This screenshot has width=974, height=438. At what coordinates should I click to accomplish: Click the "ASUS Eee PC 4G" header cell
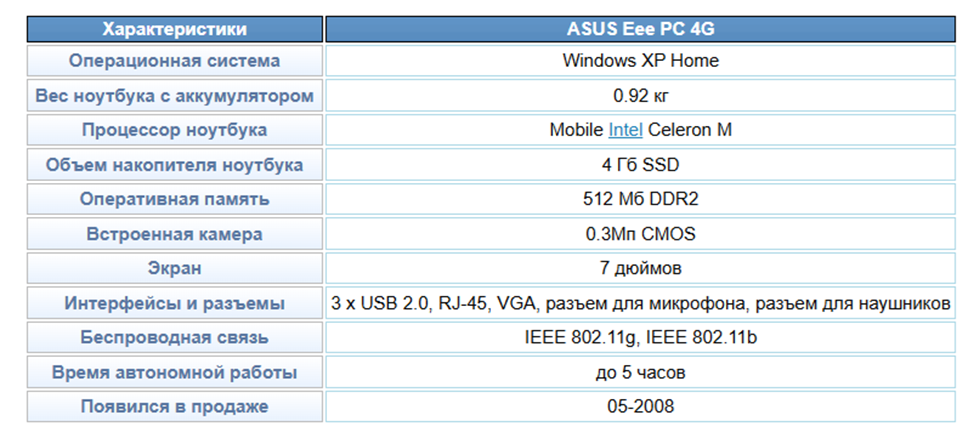(640, 30)
